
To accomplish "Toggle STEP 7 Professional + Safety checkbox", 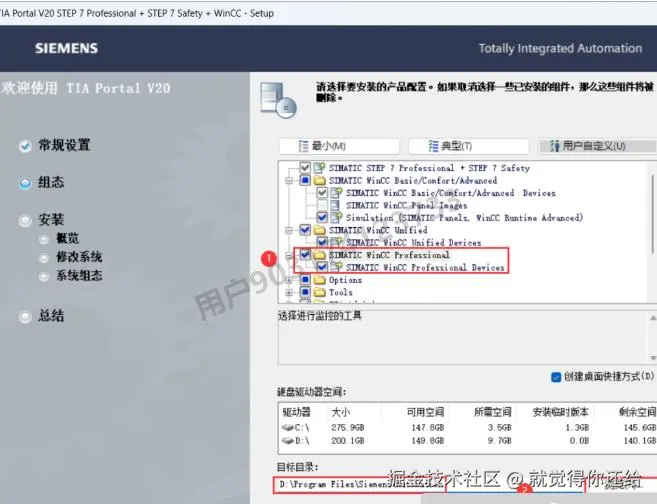I will click(x=305, y=168).
